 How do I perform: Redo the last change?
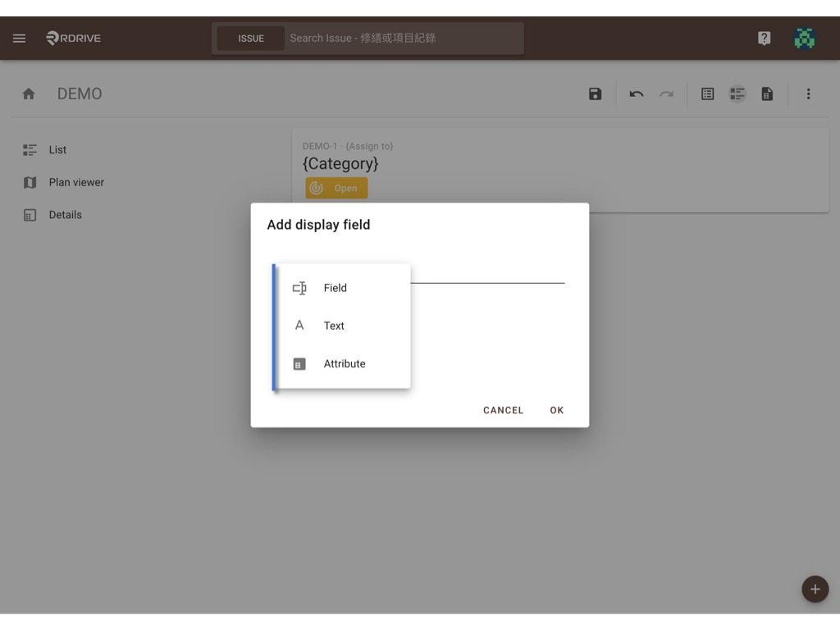tap(666, 94)
